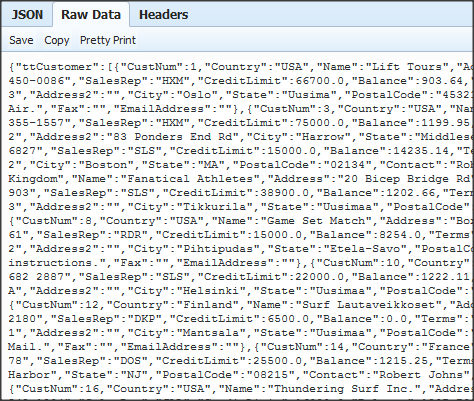474x401 pixels.
Task: Click the "Lift Tours" name value
Action: click(406, 67)
